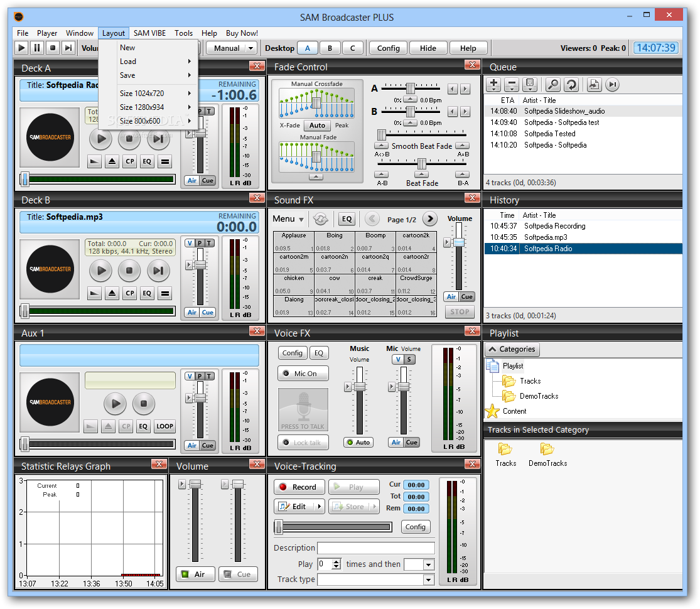Click the Remove tracks minus icon in Queue
The image size is (700, 609).
tap(512, 84)
